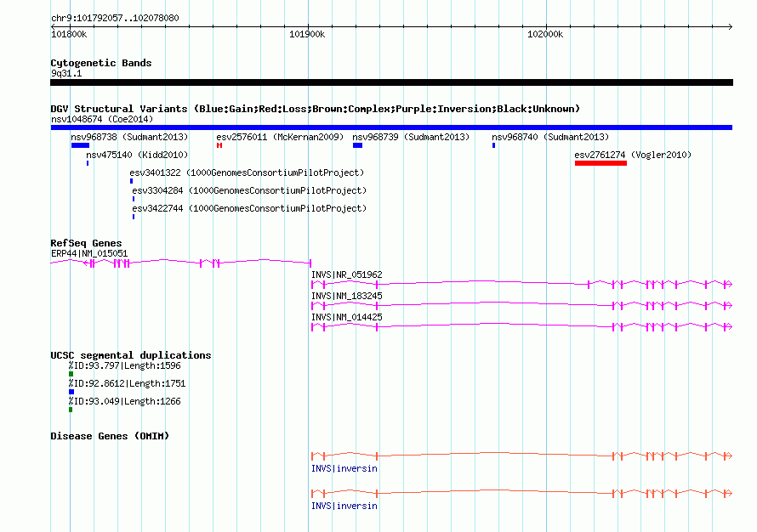Click the nsv1048674 (Coe2014) variant label
The image size is (757, 532).
point(102,119)
